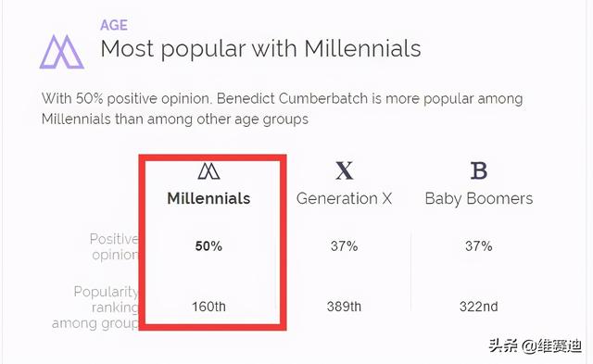Select the AGE section label
The height and width of the screenshot is (364, 593).
click(114, 25)
